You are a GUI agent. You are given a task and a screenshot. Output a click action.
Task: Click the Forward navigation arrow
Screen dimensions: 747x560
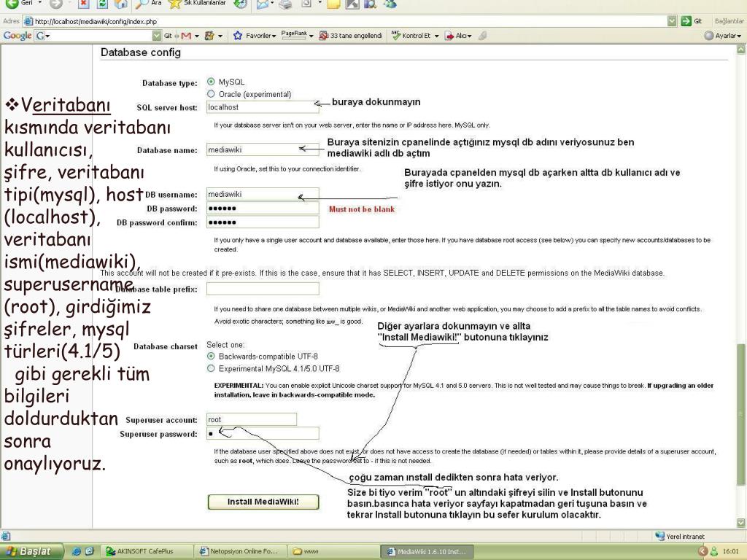(55, 4)
